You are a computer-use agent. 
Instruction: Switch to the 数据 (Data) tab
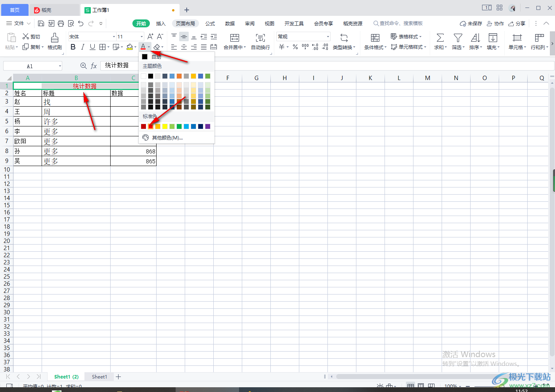pos(230,24)
